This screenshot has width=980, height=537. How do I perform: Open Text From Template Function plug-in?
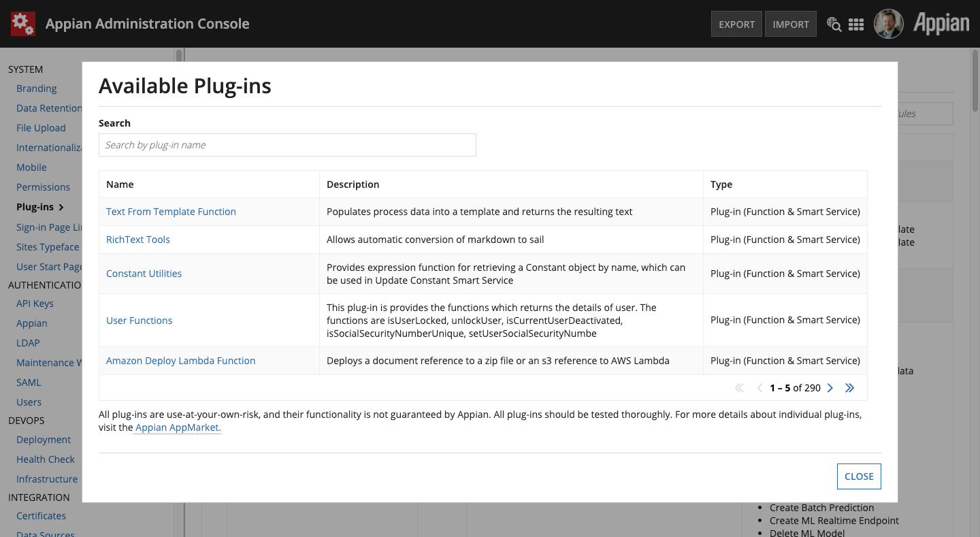pyautogui.click(x=171, y=212)
